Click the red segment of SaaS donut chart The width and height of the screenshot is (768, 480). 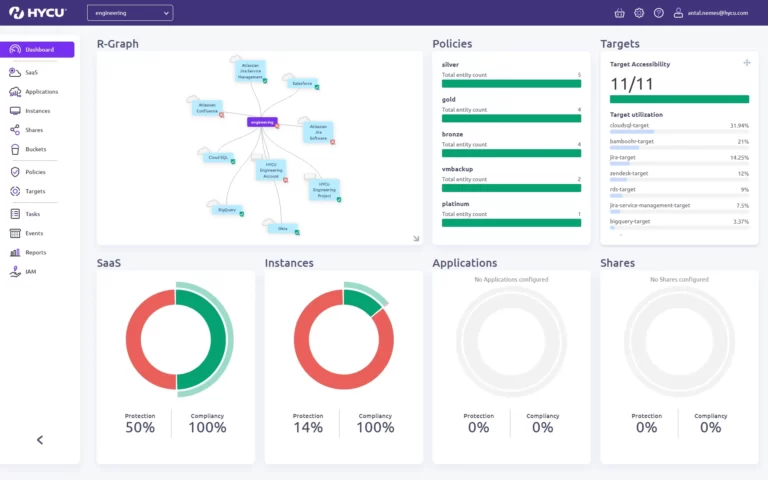point(140,340)
